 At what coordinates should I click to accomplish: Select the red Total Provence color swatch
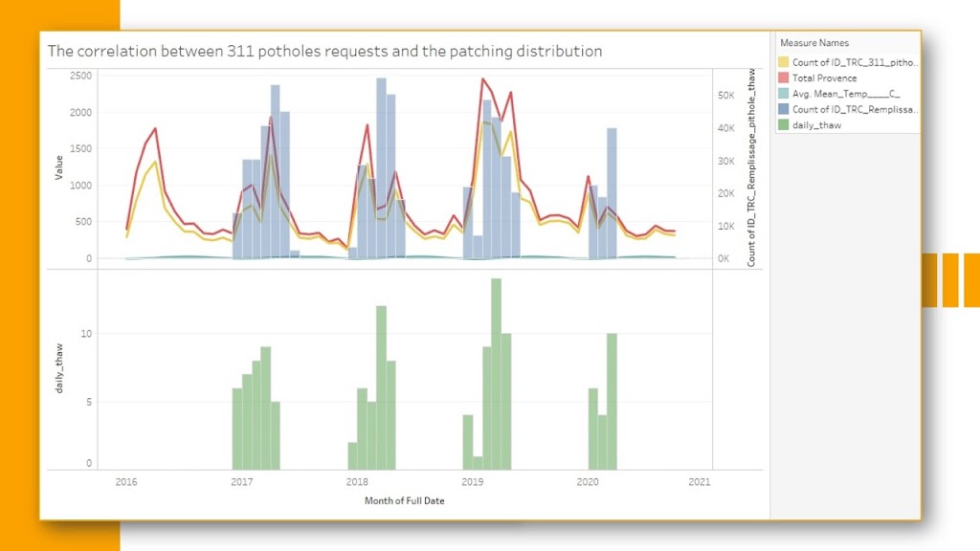783,78
